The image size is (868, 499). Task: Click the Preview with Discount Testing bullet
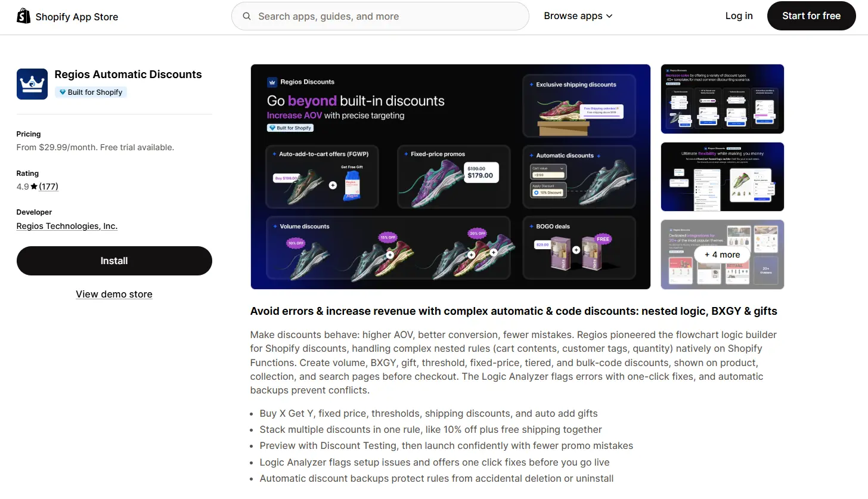pyautogui.click(x=447, y=445)
